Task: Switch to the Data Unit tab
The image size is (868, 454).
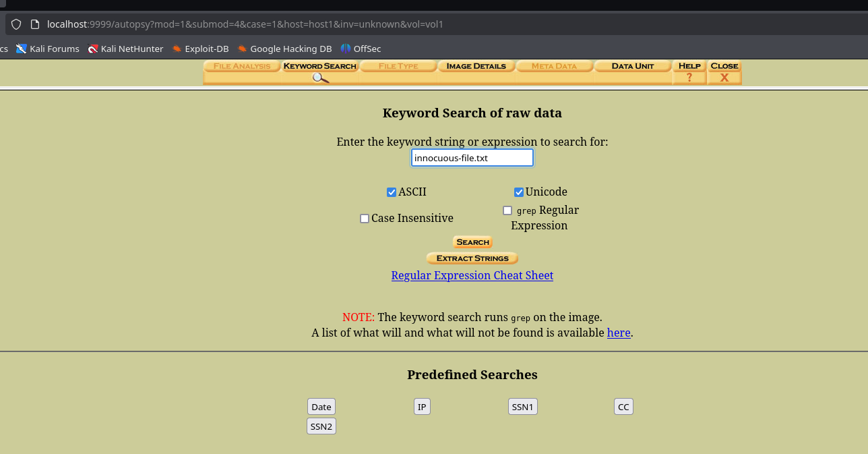Action: (632, 66)
